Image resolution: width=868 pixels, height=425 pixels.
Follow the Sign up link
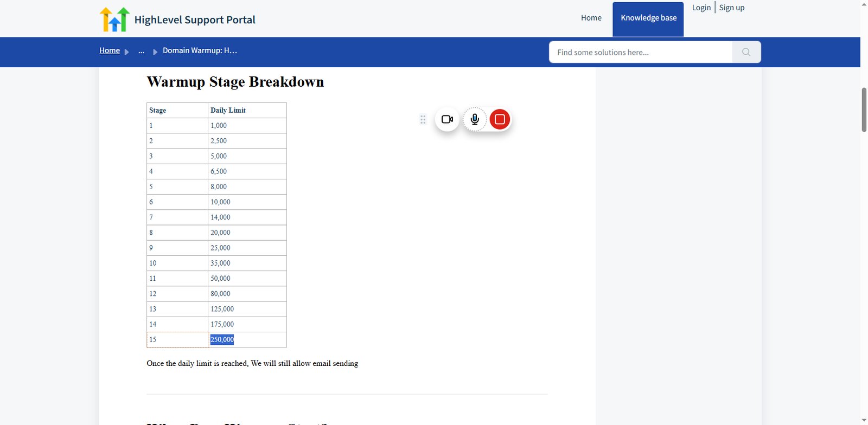pyautogui.click(x=731, y=8)
